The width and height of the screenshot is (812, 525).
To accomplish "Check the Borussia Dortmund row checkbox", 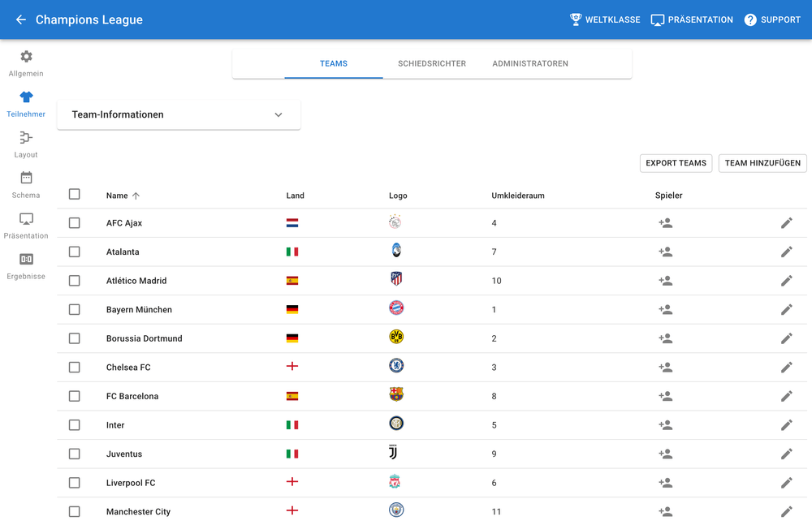I will 75,338.
